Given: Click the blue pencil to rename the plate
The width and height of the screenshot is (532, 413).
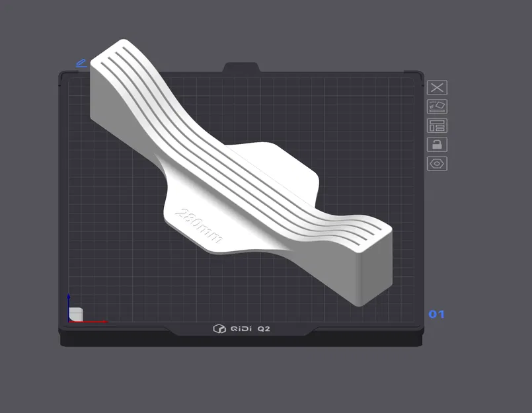Looking at the screenshot, I should click(x=81, y=63).
